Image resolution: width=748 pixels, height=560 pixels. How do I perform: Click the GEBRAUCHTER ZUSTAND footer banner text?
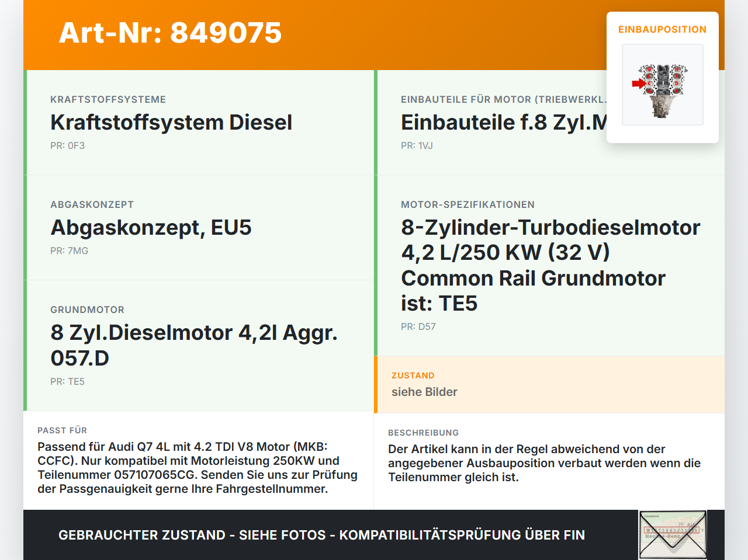[x=321, y=535]
